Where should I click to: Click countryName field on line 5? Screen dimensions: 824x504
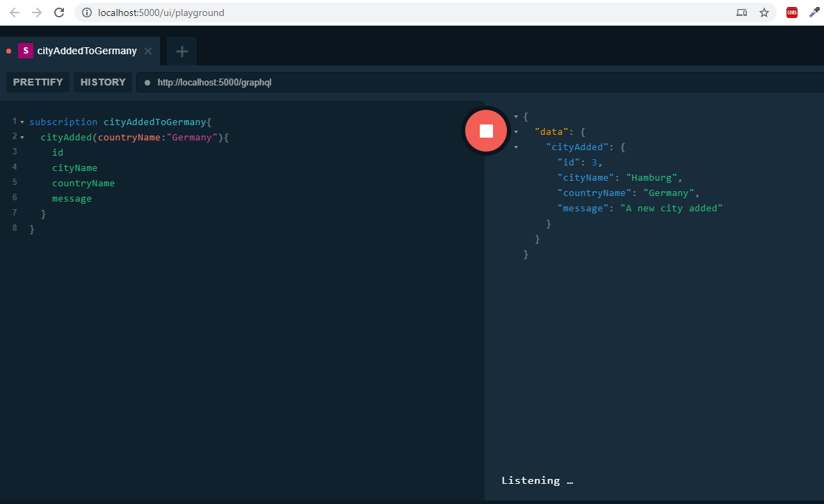[83, 183]
